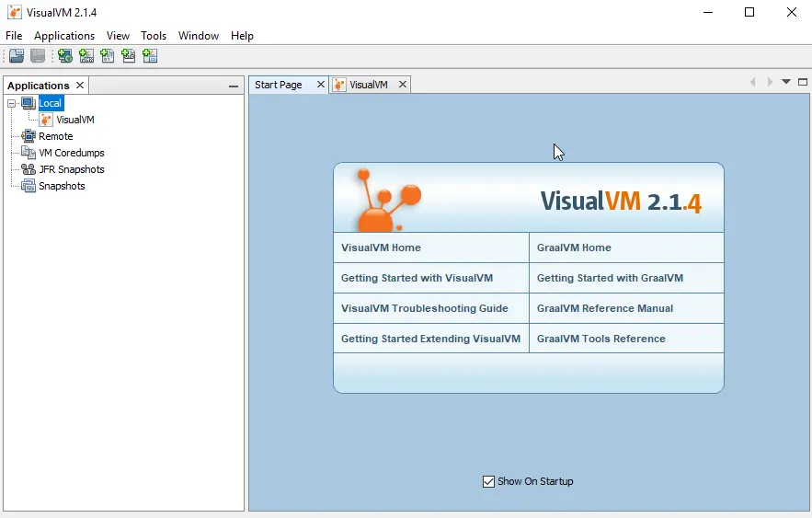Open VisualVM Troubleshooting Guide link
Viewport: 812px width, 518px height.
coord(425,308)
